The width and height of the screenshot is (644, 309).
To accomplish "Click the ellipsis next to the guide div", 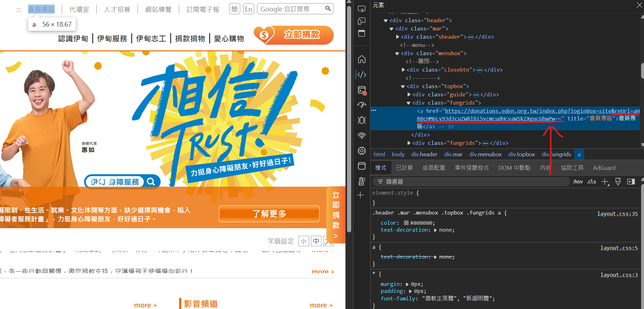I will pos(476,95).
